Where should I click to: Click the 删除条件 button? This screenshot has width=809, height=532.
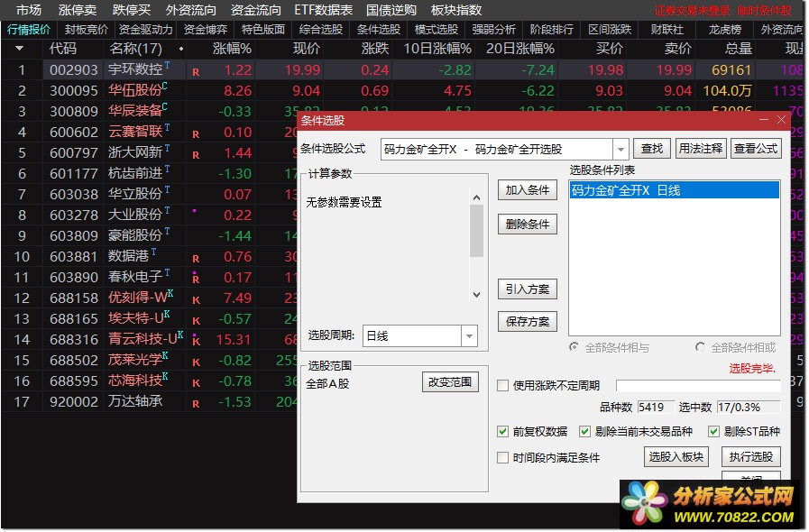tap(528, 224)
